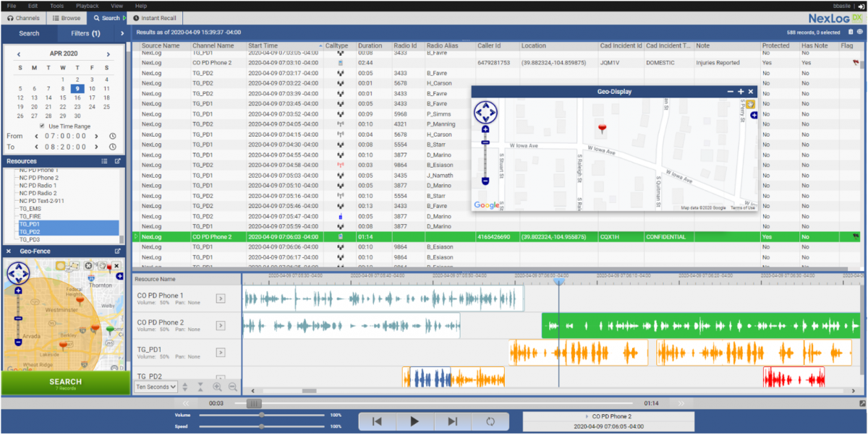This screenshot has width=868, height=435.
Task: Click the clock icon on the To time row
Action: (x=113, y=147)
